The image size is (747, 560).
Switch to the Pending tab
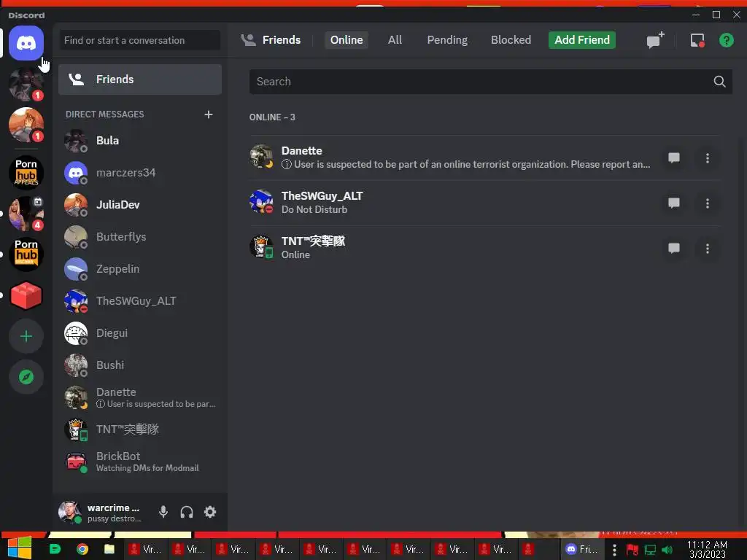tap(447, 40)
